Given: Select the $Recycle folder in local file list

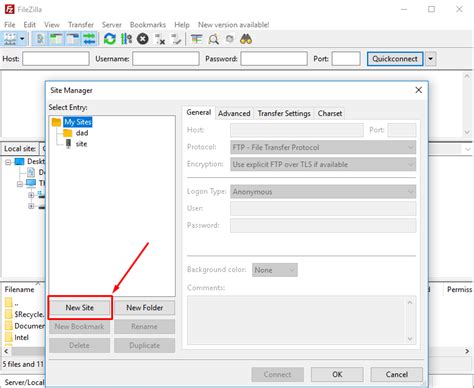Looking at the screenshot, I should [x=29, y=314].
